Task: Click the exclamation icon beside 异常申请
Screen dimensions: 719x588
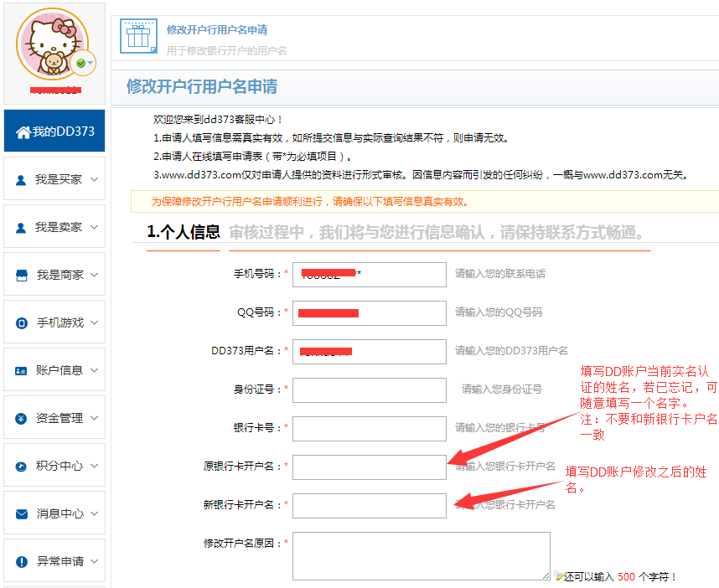Action: (22, 562)
